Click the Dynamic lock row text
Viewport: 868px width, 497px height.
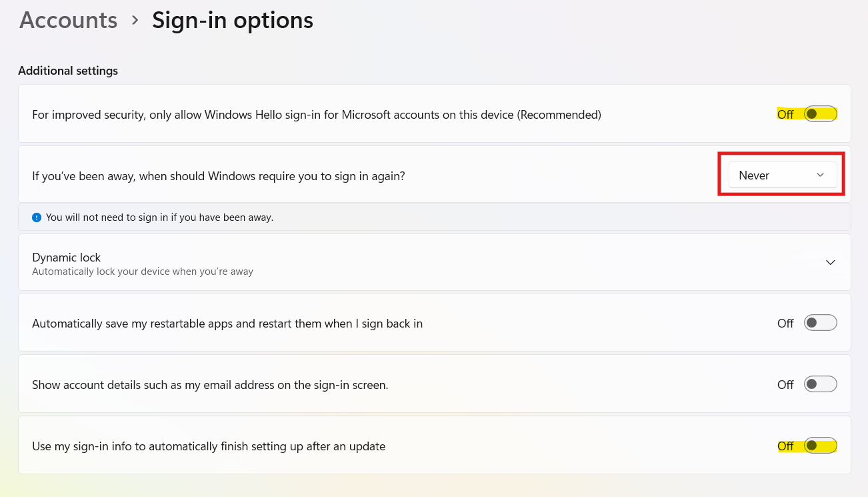[x=67, y=257]
